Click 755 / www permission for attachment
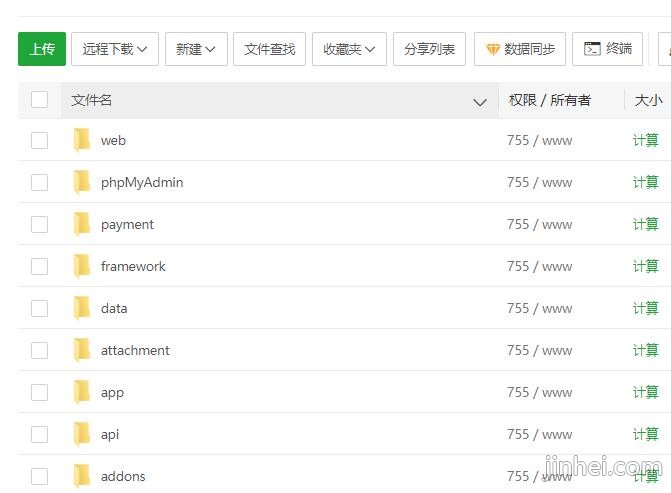The image size is (671, 493). (x=540, y=350)
